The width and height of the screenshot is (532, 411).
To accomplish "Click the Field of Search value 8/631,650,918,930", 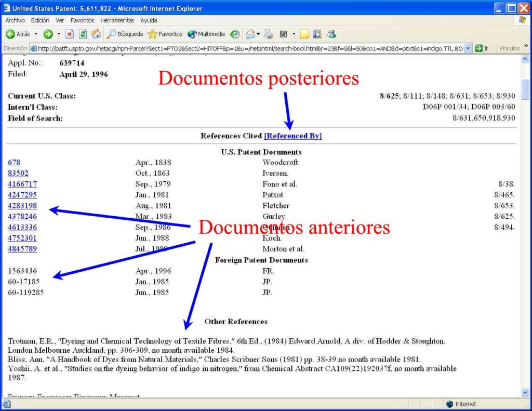I will point(484,118).
